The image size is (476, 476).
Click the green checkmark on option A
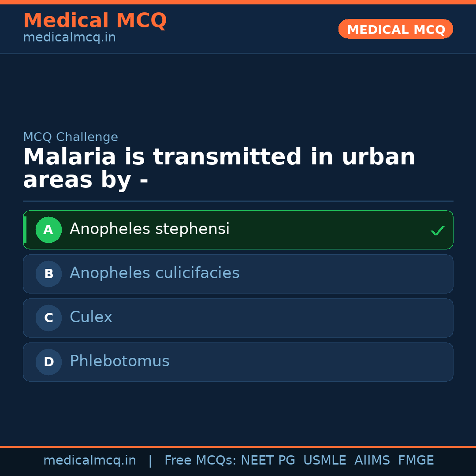point(437,230)
